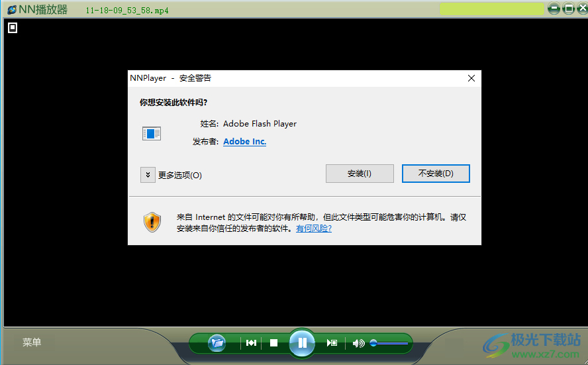The height and width of the screenshot is (365, 588).
Task: Click the file name 11-18-09_53_58.mp4
Action: click(127, 11)
